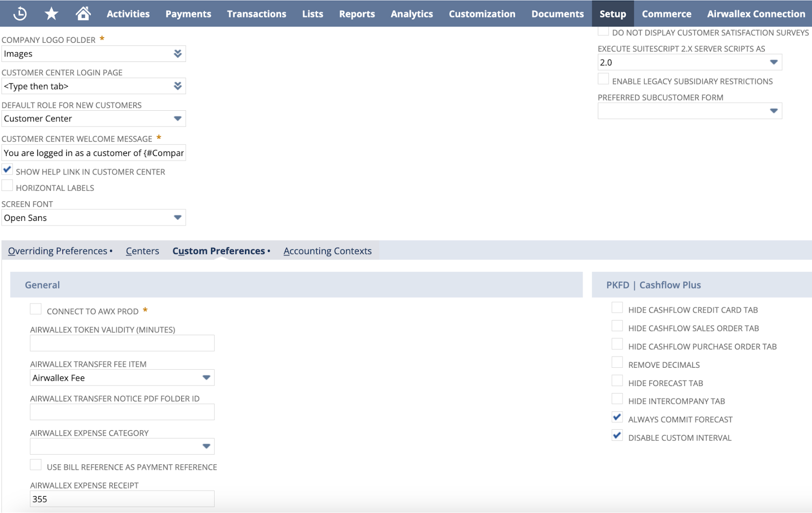Open the Airwallex Expense Category dropdown arrow
Screen dimensions: 812x513
(x=206, y=446)
